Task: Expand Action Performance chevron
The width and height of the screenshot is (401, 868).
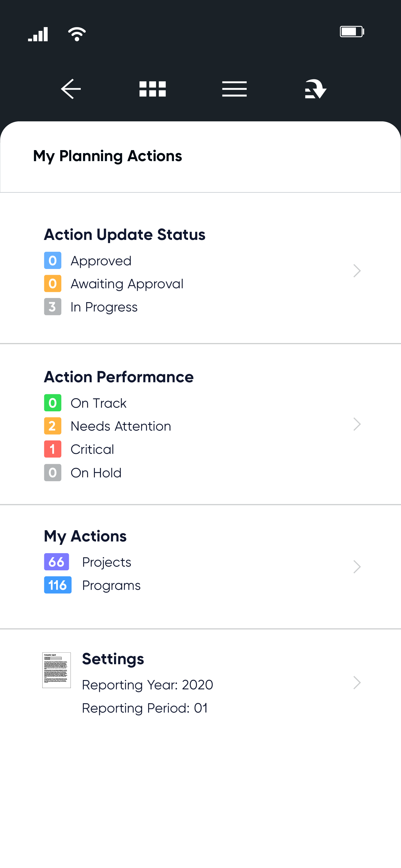Action: coord(357,424)
